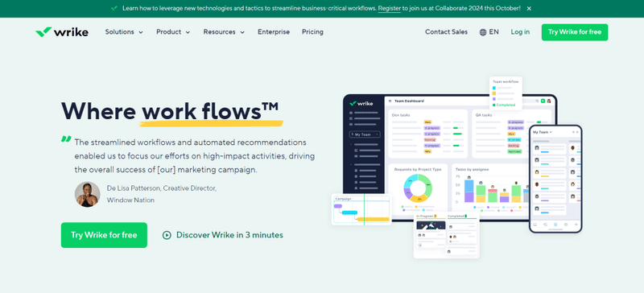This screenshot has height=293, width=644.
Task: Close the Collaborate 2024 announcement banner
Action: [x=529, y=8]
